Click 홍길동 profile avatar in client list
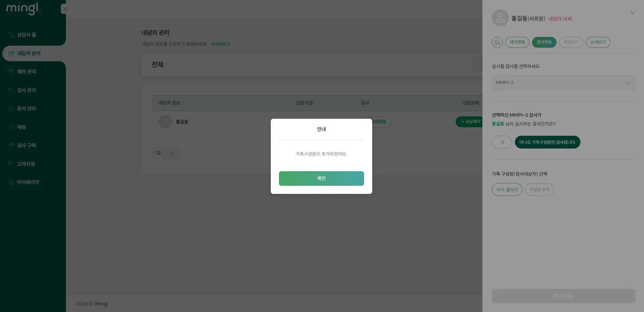This screenshot has width=644, height=312. 165,122
